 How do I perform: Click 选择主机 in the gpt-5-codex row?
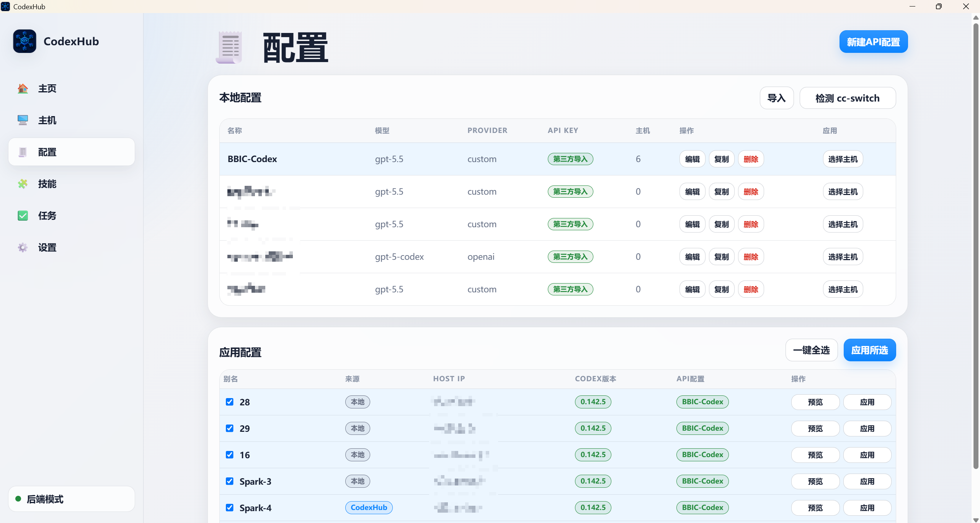(x=843, y=257)
